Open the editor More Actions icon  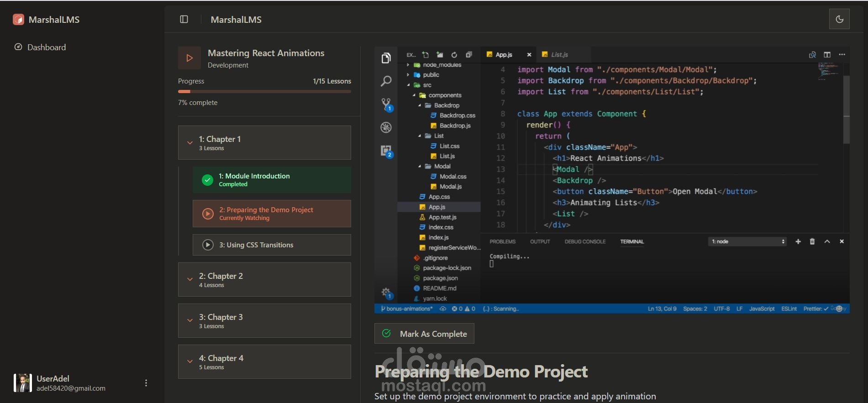tap(842, 55)
